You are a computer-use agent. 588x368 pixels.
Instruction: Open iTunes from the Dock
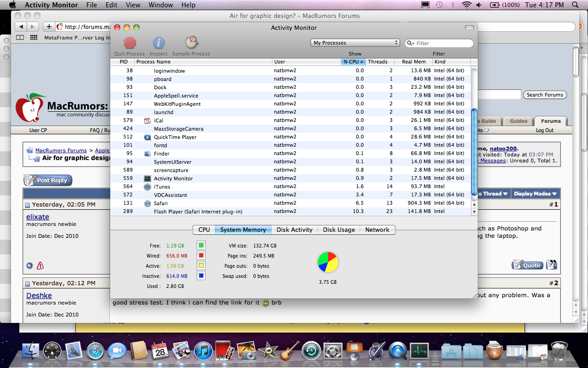[203, 351]
